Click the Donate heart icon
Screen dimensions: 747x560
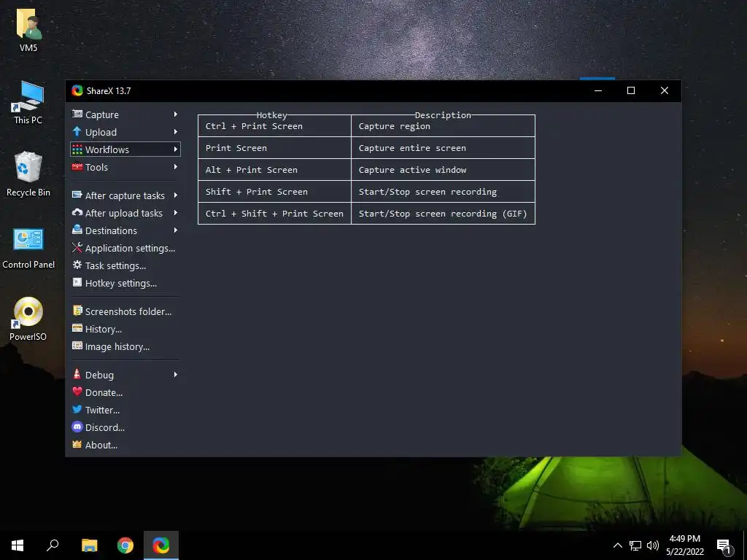point(77,392)
